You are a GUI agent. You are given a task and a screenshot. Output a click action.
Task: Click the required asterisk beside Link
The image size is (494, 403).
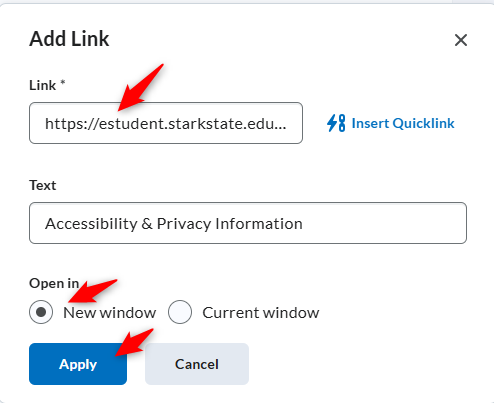tap(63, 82)
